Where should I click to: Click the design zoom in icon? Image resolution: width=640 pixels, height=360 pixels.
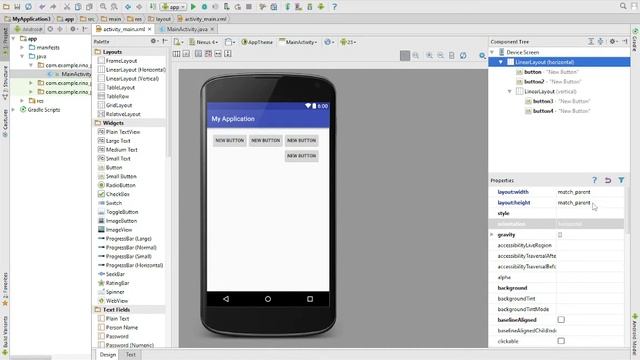click(429, 56)
